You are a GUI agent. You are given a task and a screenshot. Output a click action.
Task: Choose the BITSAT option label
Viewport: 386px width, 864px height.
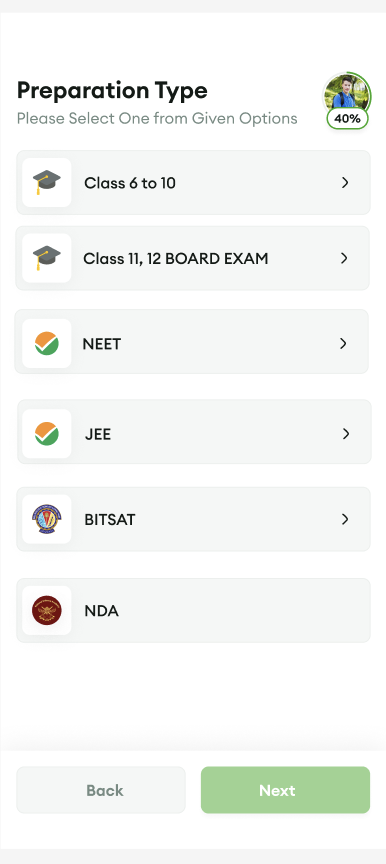coord(110,520)
